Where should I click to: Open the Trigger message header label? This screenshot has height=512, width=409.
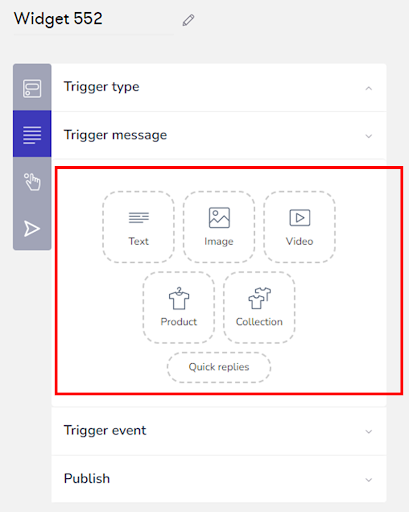(x=115, y=135)
